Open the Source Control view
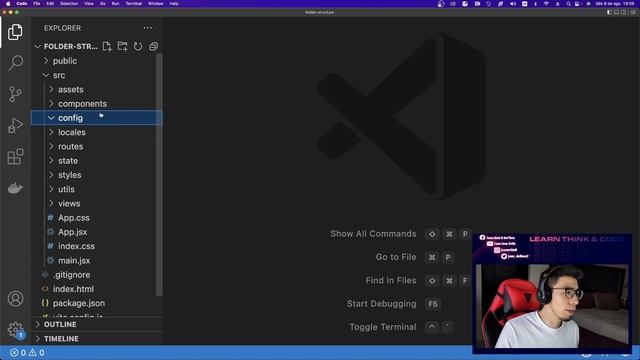The width and height of the screenshot is (640, 360). [15, 94]
